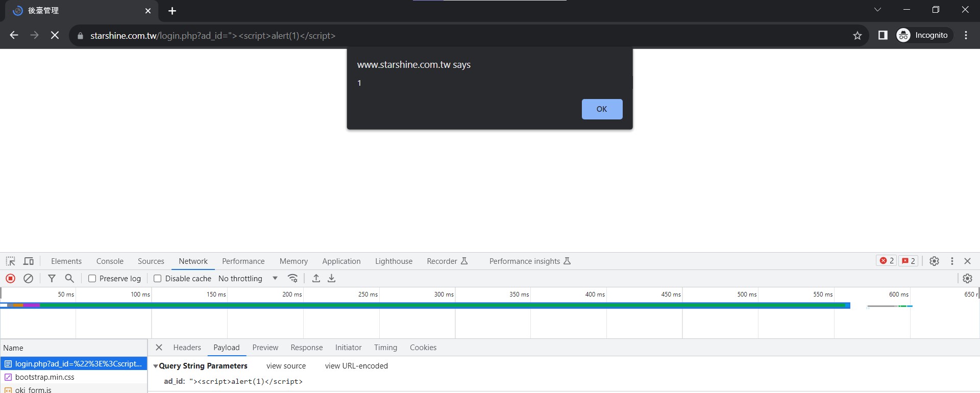Open a new browser tab

click(173, 11)
